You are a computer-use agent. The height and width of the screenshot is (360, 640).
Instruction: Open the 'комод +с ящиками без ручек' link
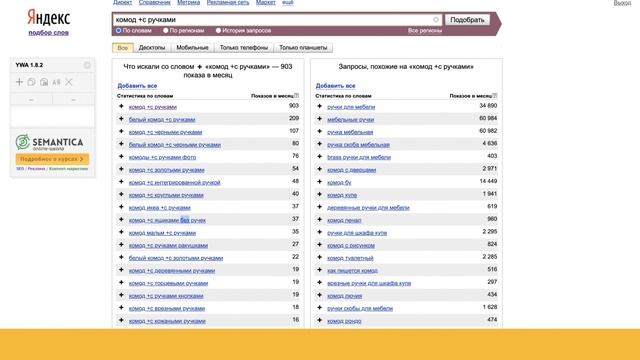click(167, 220)
